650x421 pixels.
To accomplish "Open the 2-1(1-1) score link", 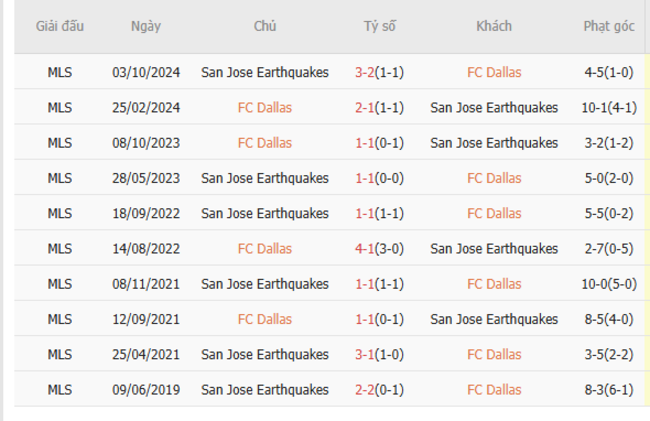I will tap(378, 107).
